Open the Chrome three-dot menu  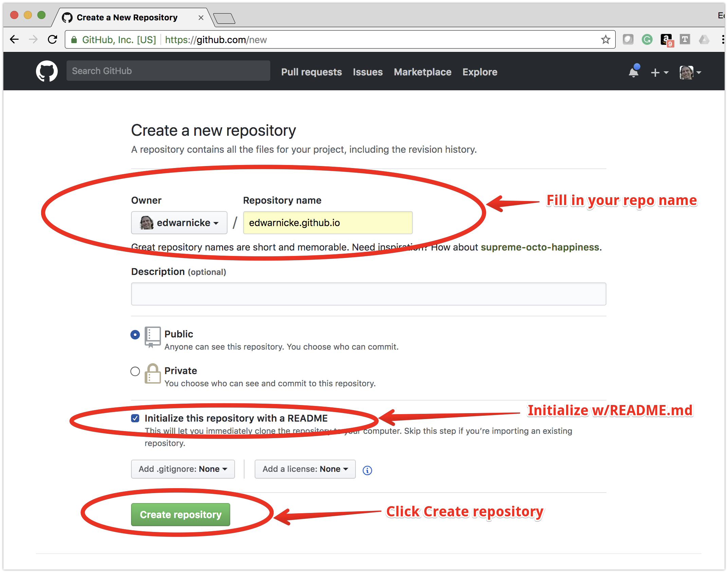[x=723, y=40]
